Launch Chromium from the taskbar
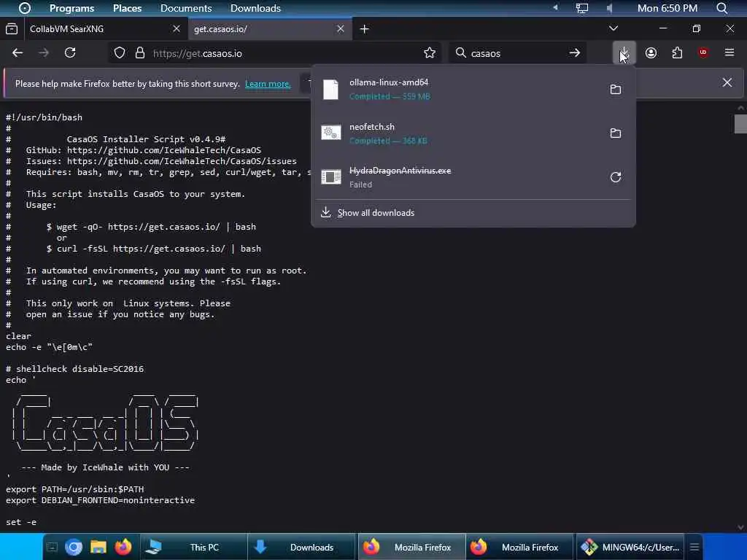Viewport: 747px width, 560px height. click(x=74, y=547)
